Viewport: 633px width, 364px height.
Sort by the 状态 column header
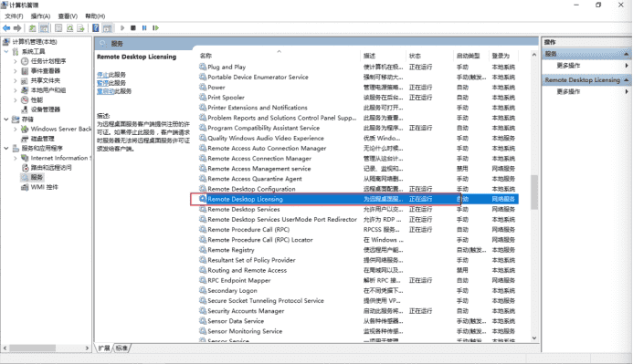(429, 56)
